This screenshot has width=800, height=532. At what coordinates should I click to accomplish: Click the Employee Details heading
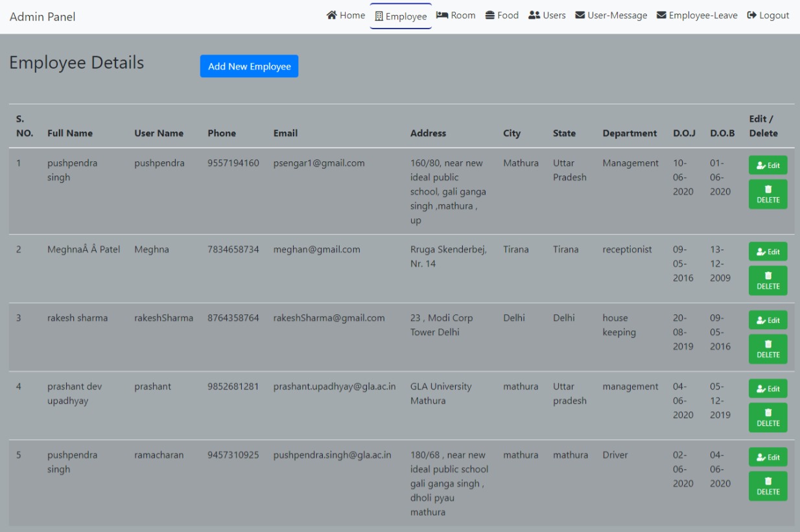point(76,63)
